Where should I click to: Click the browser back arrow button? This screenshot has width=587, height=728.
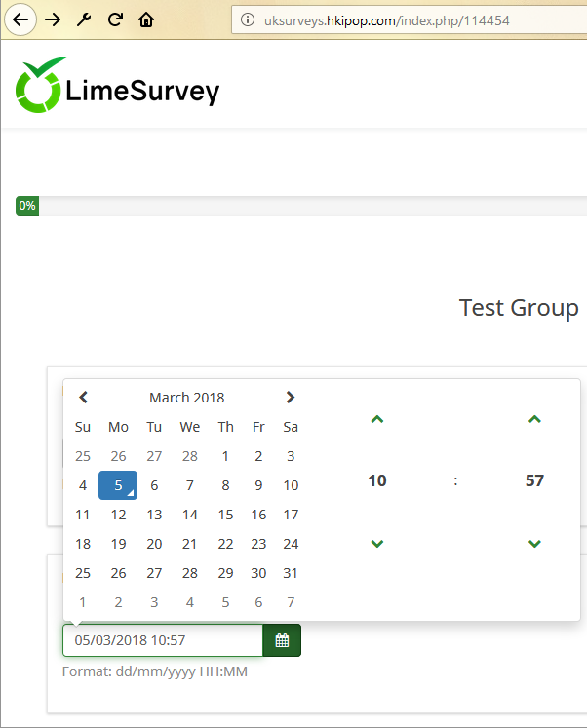[x=22, y=19]
